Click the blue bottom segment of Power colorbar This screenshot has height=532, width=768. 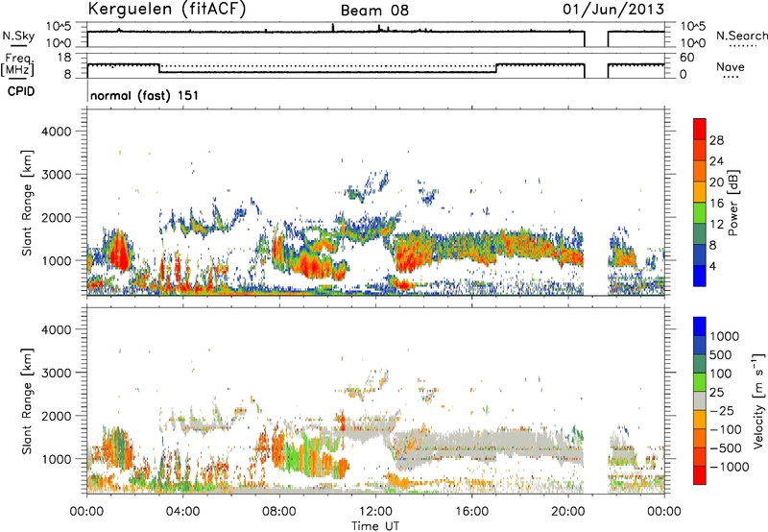pyautogui.click(x=700, y=276)
